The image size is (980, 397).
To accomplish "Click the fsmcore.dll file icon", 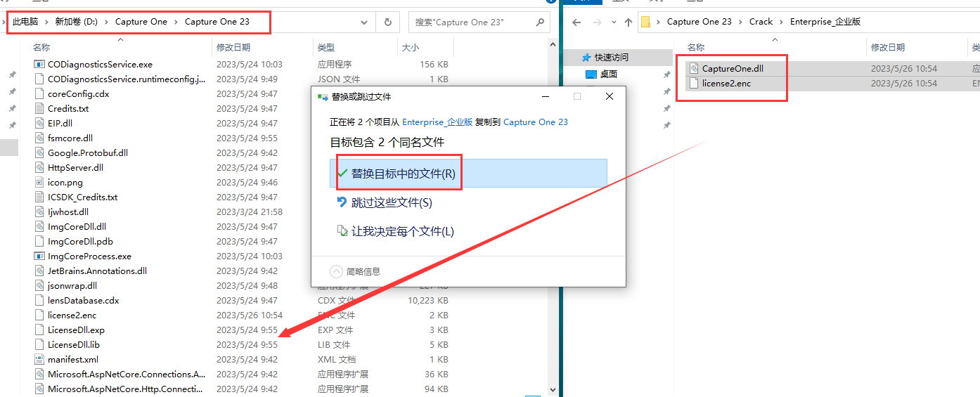I will point(39,138).
